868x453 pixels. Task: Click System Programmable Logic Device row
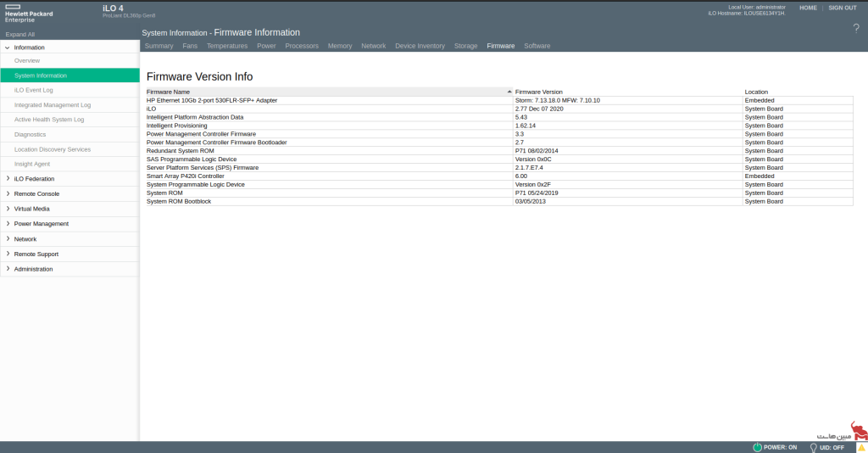[499, 184]
